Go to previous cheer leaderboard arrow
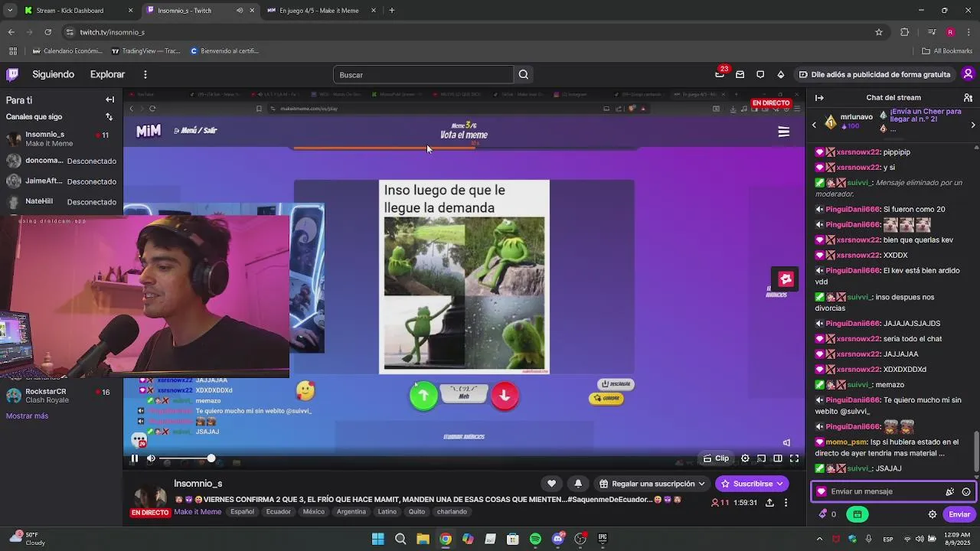The width and height of the screenshot is (980, 551). (x=815, y=125)
